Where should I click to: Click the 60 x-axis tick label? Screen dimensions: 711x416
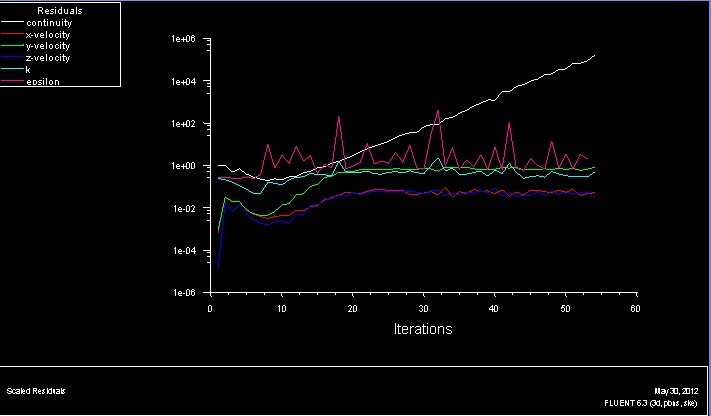click(x=634, y=308)
